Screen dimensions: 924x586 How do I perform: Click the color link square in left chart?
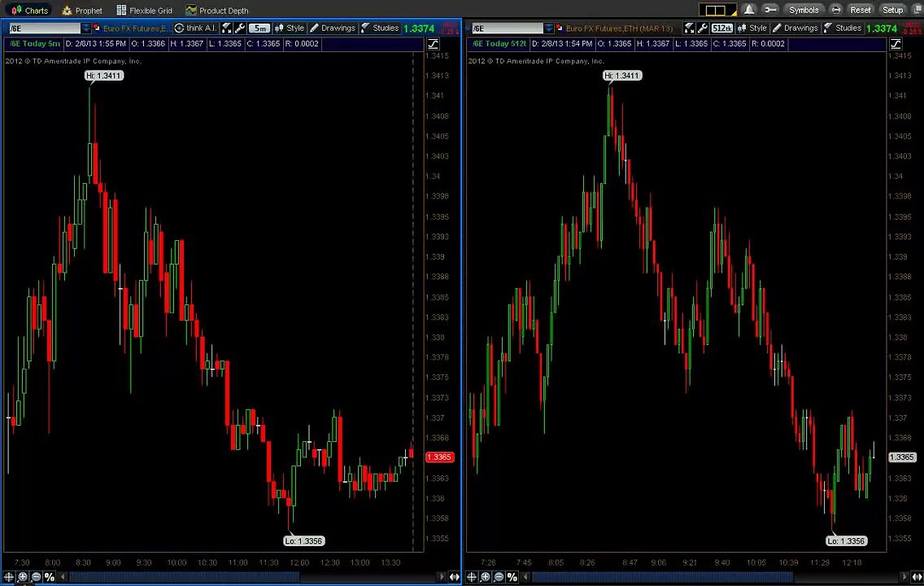[97, 28]
